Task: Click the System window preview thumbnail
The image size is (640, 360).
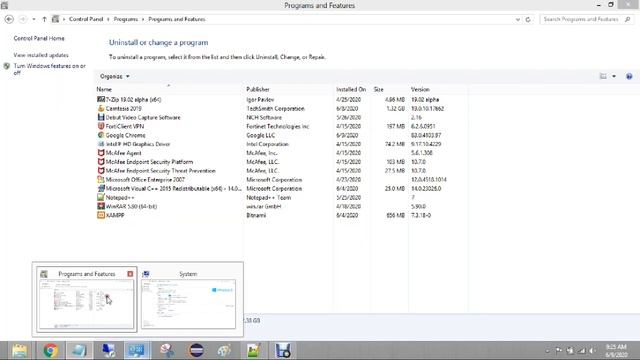Action: point(188,304)
